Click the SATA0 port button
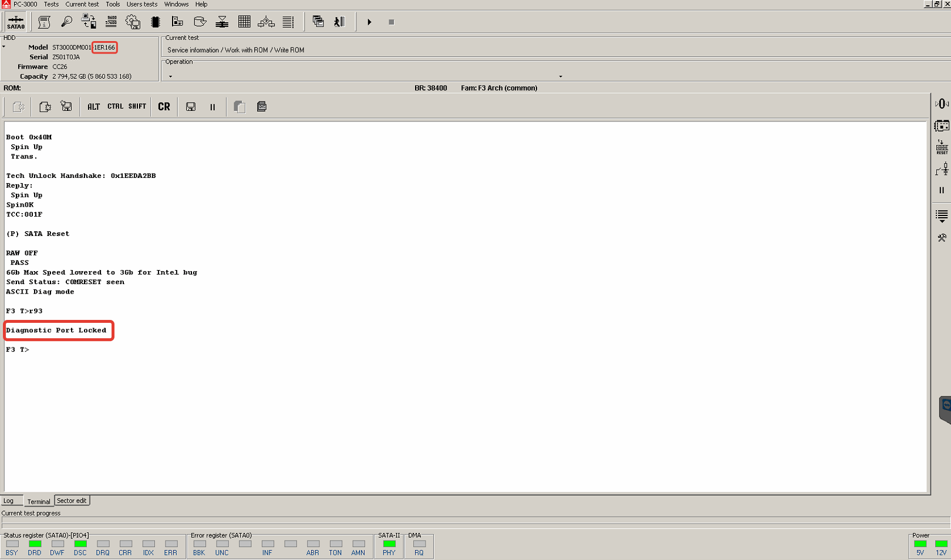This screenshot has width=951, height=560. tap(16, 22)
